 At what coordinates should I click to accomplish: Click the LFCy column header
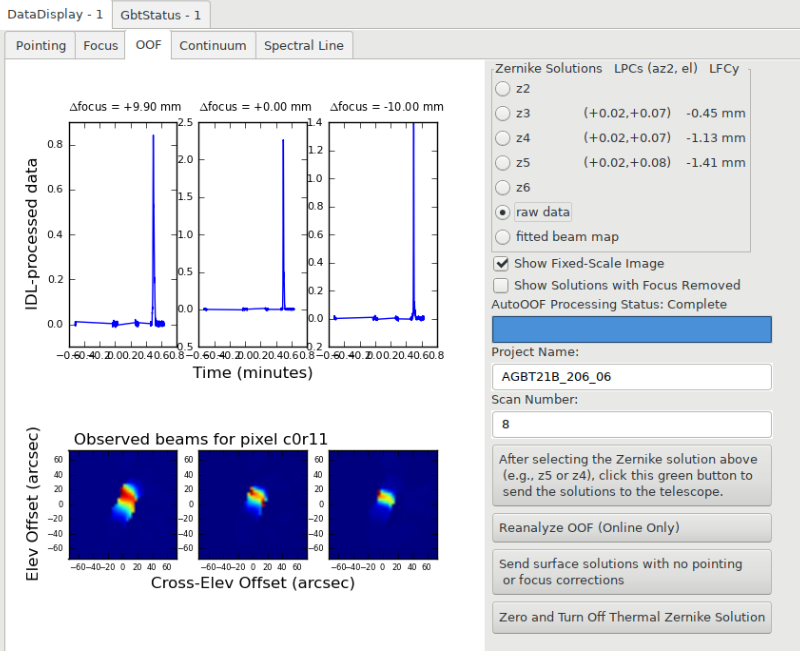tap(724, 68)
